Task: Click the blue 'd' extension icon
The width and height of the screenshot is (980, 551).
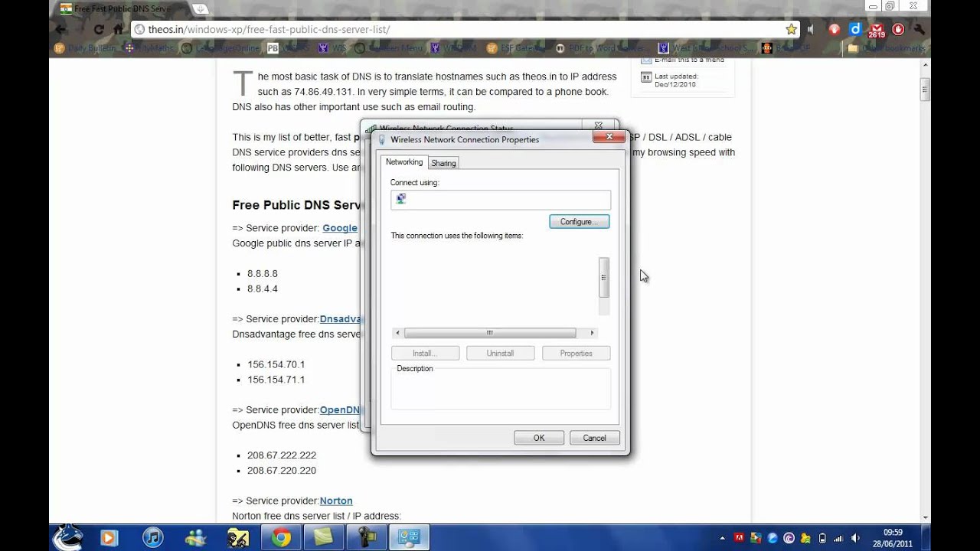Action: point(855,29)
